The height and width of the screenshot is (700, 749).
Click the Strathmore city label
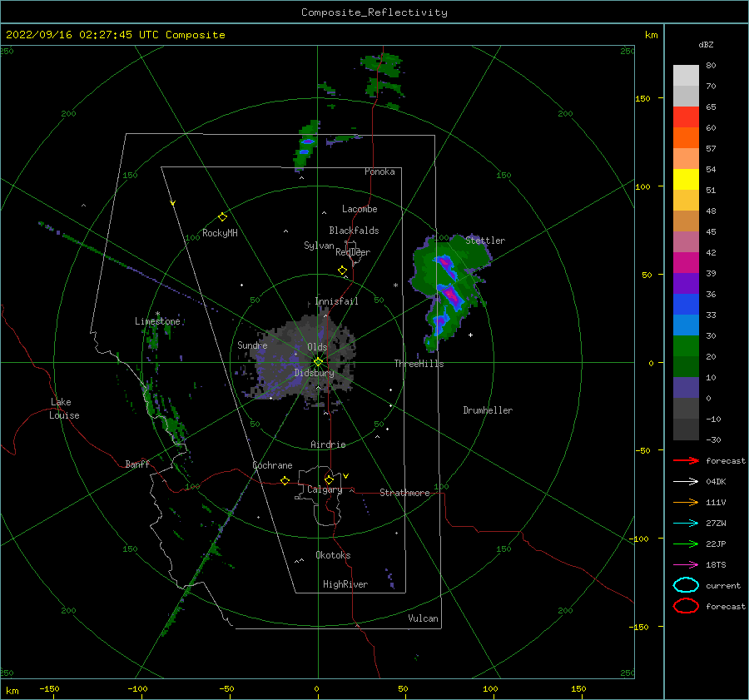click(x=404, y=493)
